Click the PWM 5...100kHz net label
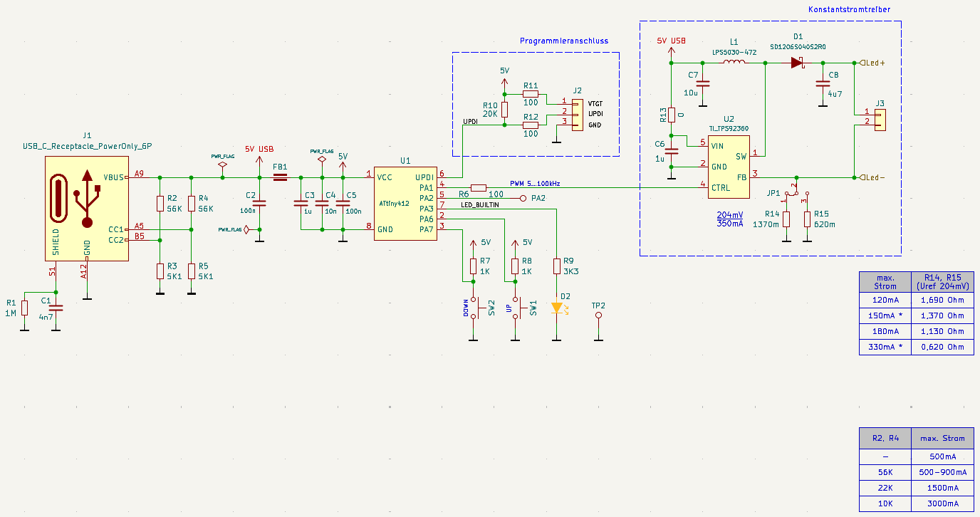 coord(535,184)
